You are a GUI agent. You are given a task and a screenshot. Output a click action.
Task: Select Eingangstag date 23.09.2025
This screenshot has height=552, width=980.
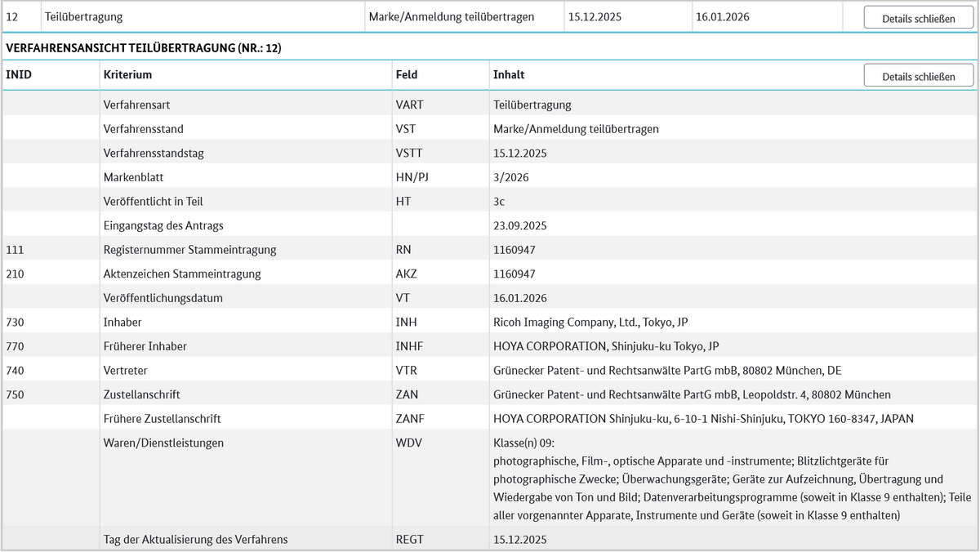(x=520, y=225)
